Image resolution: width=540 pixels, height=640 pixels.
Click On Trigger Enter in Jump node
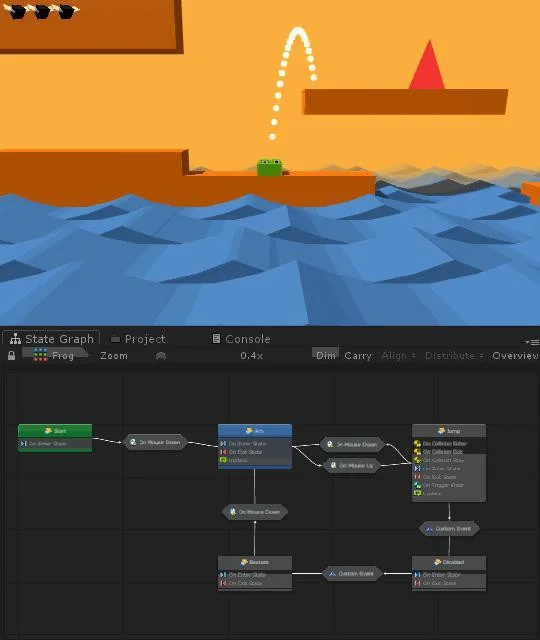443,485
